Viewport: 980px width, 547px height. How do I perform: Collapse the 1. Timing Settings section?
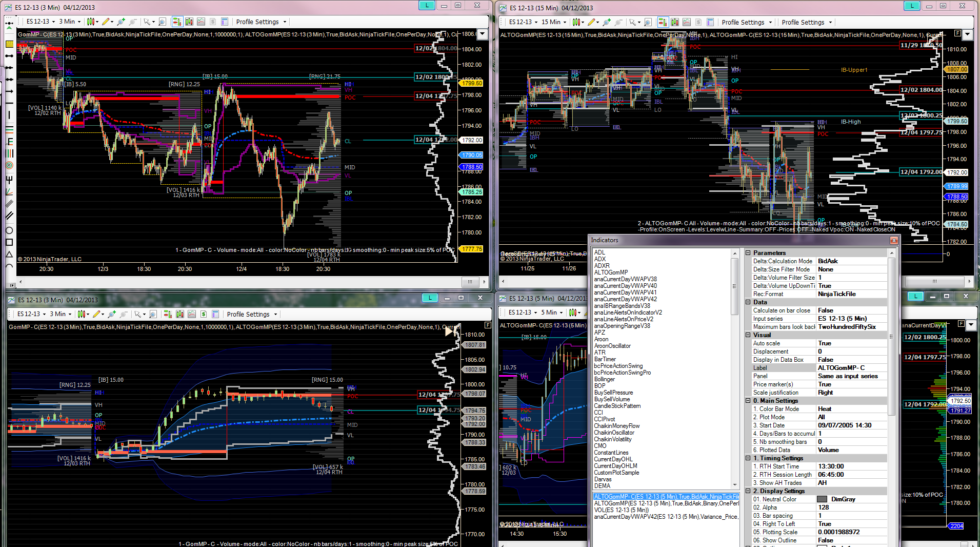pos(748,458)
